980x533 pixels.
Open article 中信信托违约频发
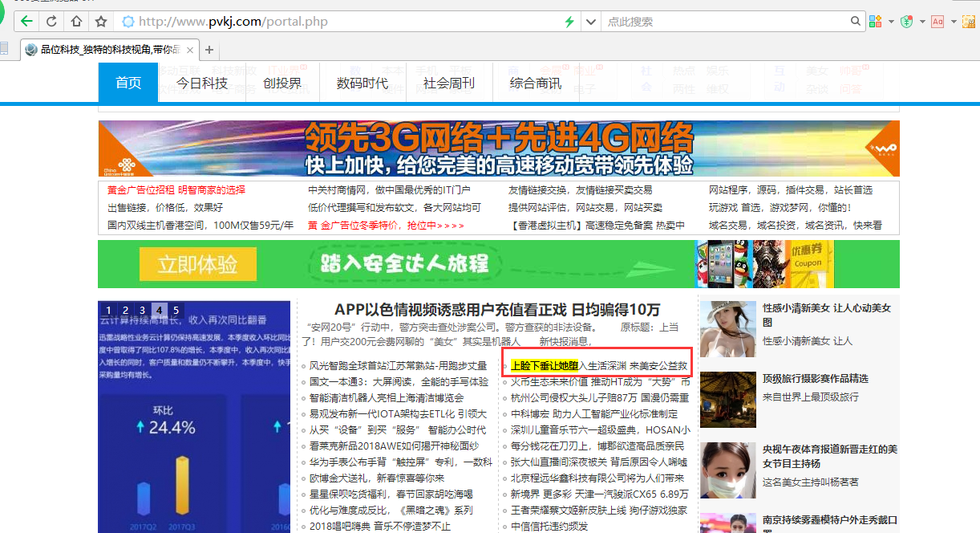click(549, 526)
